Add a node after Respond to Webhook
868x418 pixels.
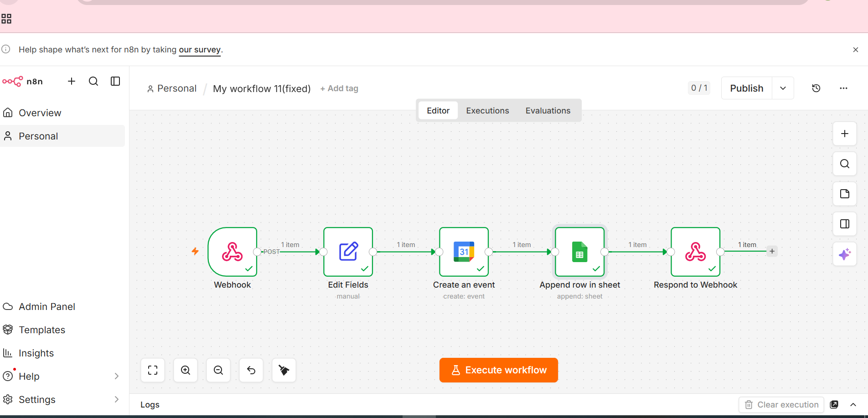[772, 251]
